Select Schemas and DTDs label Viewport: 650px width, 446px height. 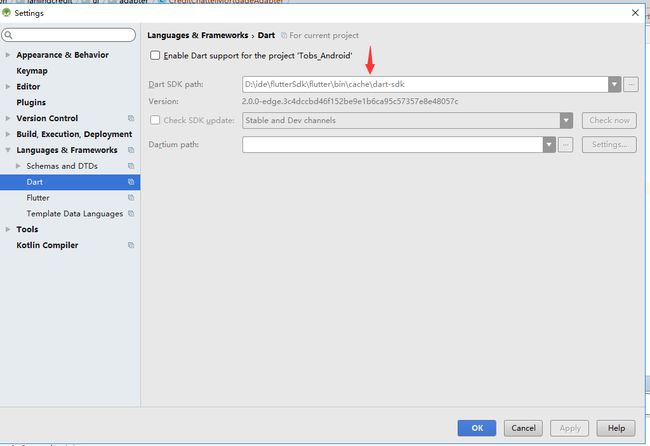(x=62, y=166)
